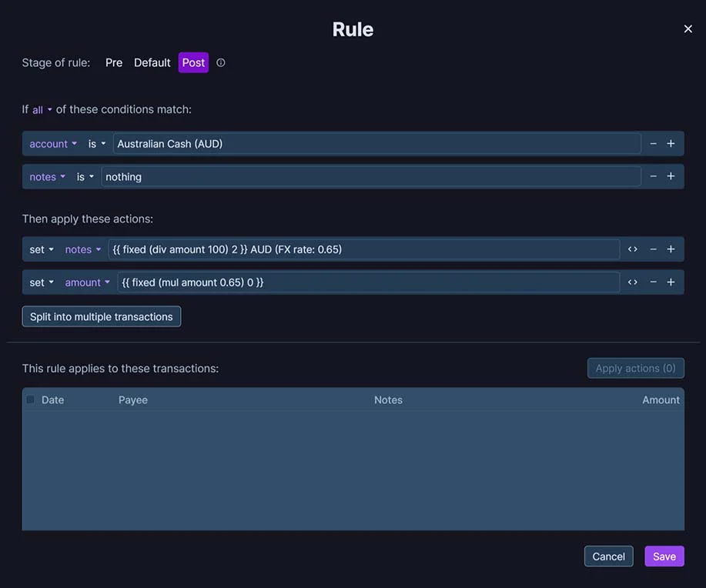Screen dimensions: 706x588
Task: Close the Rule dialog with X
Action: (x=688, y=29)
